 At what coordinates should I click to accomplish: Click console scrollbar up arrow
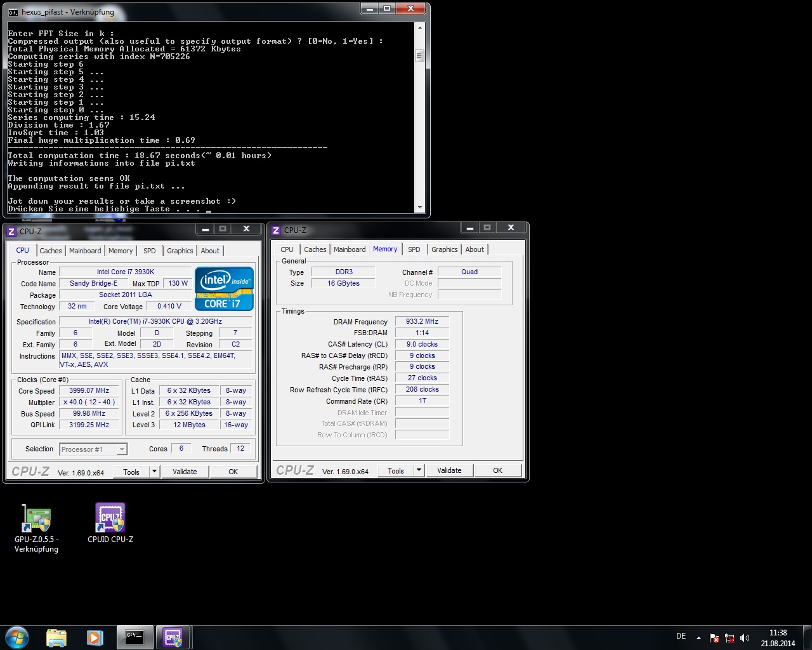(419, 27)
